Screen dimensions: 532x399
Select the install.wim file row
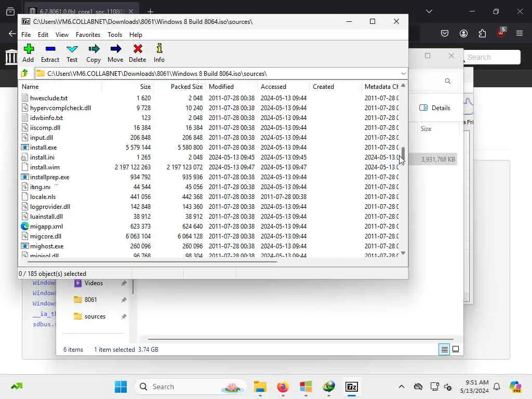coord(209,167)
